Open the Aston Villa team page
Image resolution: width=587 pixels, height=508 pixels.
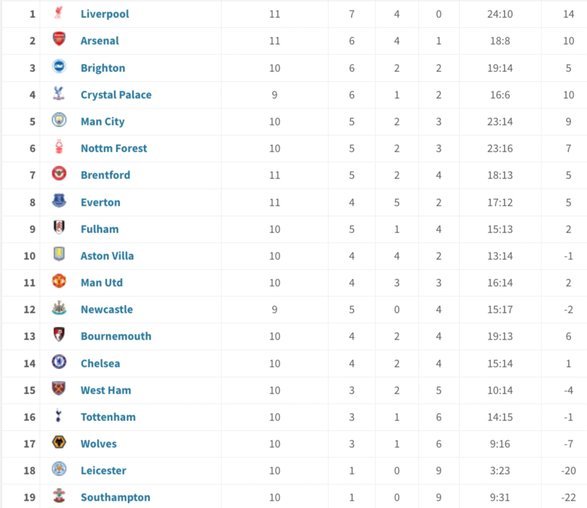point(107,256)
